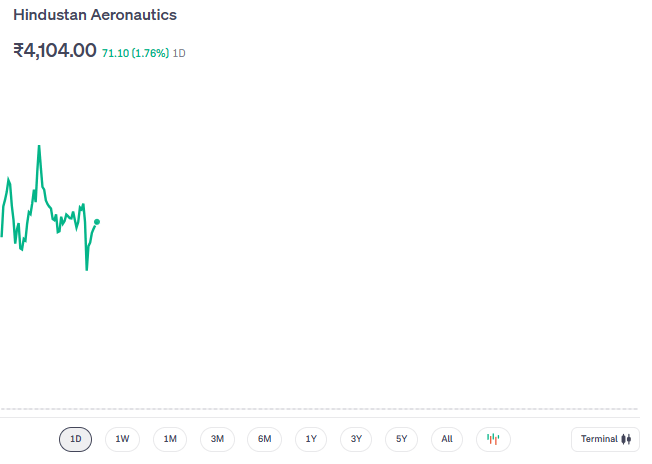Viewport: 652px width, 464px height.
Task: Click the 1D label beside the price change
Action: pos(180,53)
